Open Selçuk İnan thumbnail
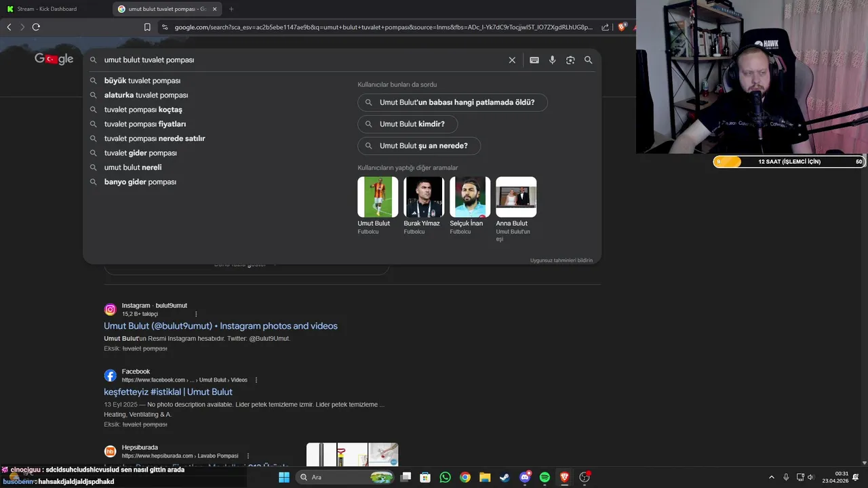The image size is (868, 488). point(470,197)
